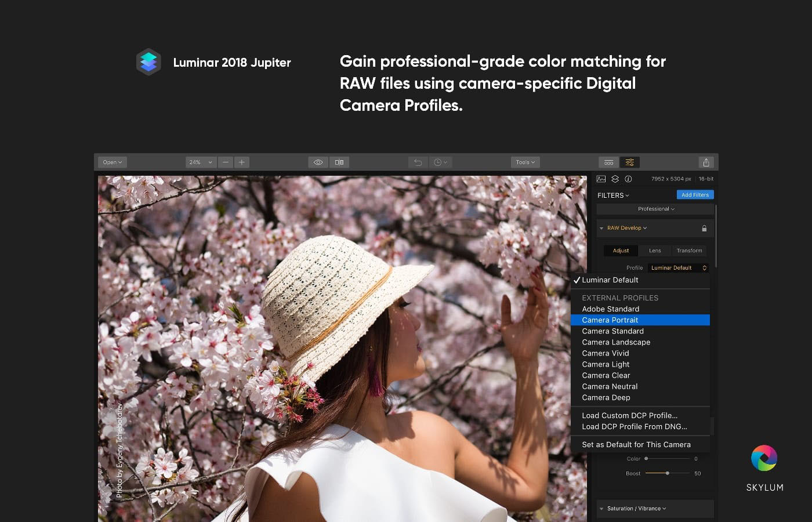Viewport: 812px width, 522px height.
Task: Choose Load Custom DCP Profile option
Action: 629,415
